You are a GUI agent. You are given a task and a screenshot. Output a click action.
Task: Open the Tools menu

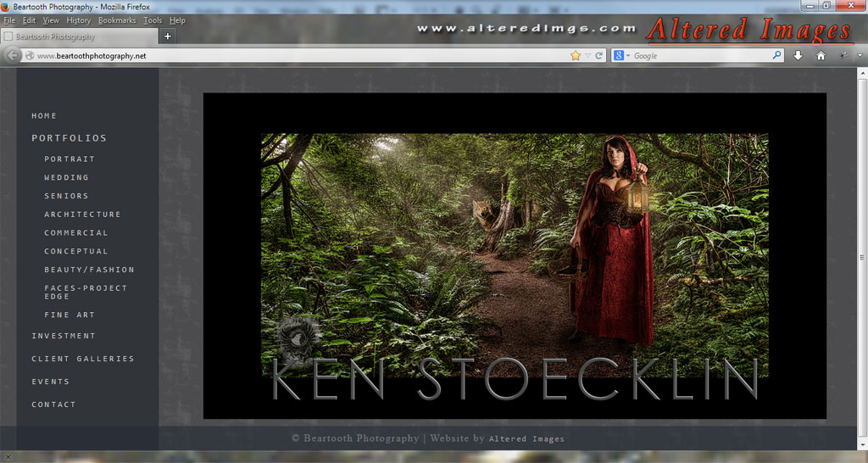(153, 20)
